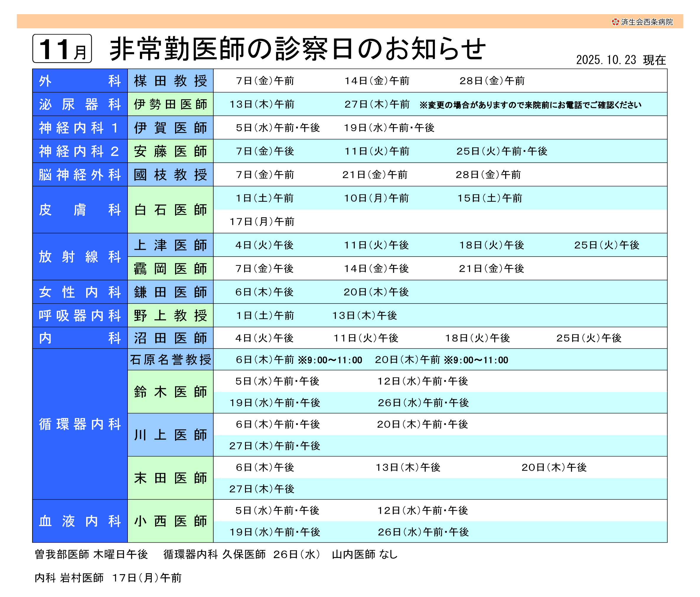Click the 皮膚科 department cell

click(x=80, y=210)
